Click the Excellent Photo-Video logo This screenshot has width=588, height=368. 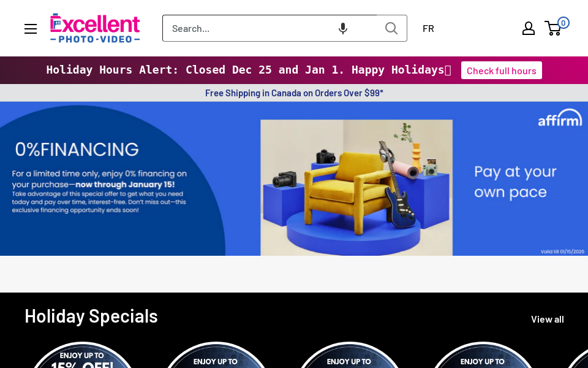tap(95, 28)
